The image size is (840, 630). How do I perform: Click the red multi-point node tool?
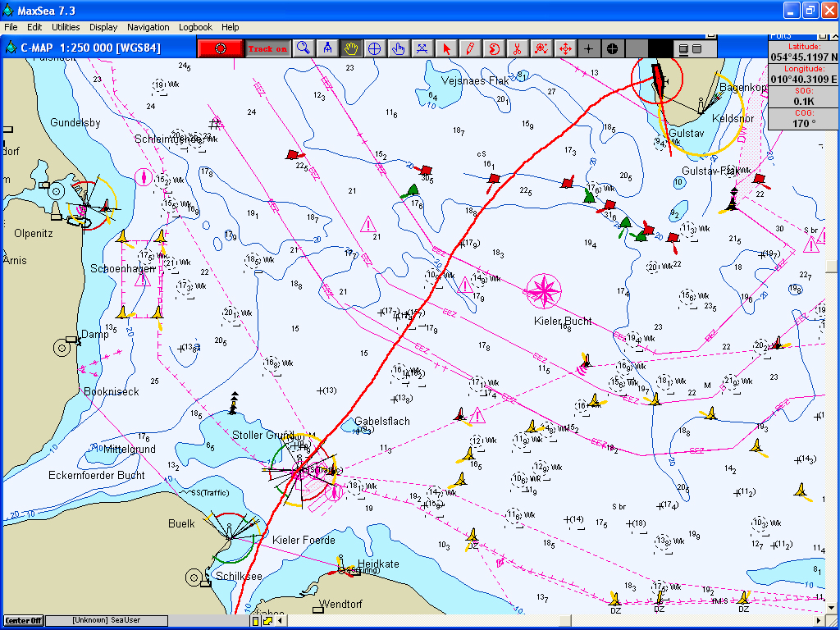pyautogui.click(x=541, y=48)
